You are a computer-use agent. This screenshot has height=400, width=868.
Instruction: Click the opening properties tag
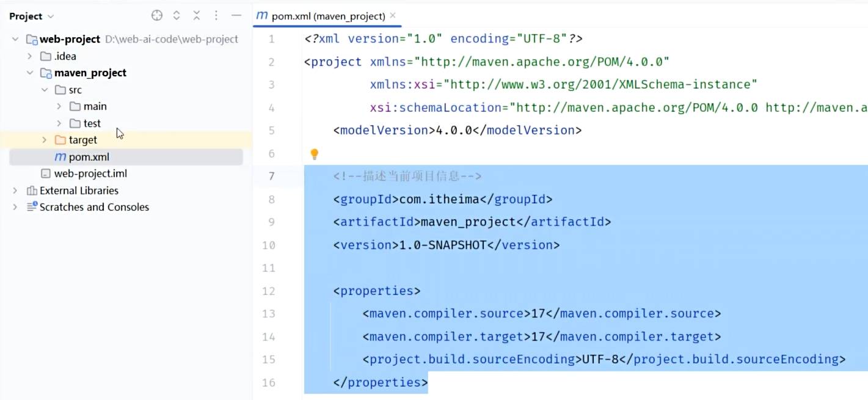[377, 291]
